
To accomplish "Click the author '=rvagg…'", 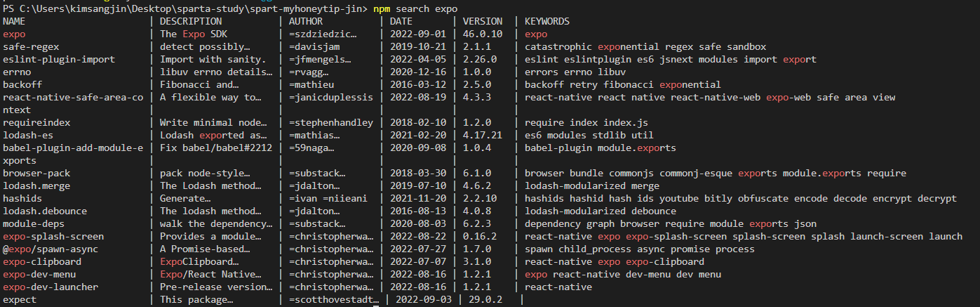I will pos(308,72).
